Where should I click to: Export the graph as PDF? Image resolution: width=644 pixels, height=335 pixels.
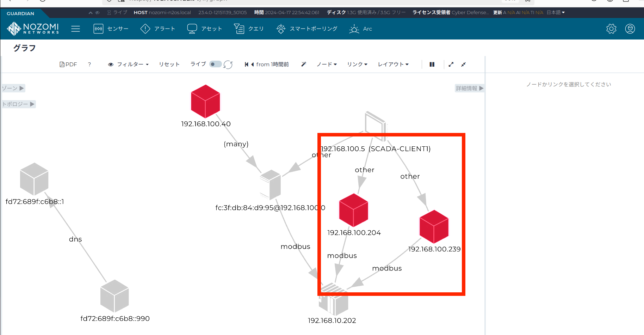click(x=68, y=65)
